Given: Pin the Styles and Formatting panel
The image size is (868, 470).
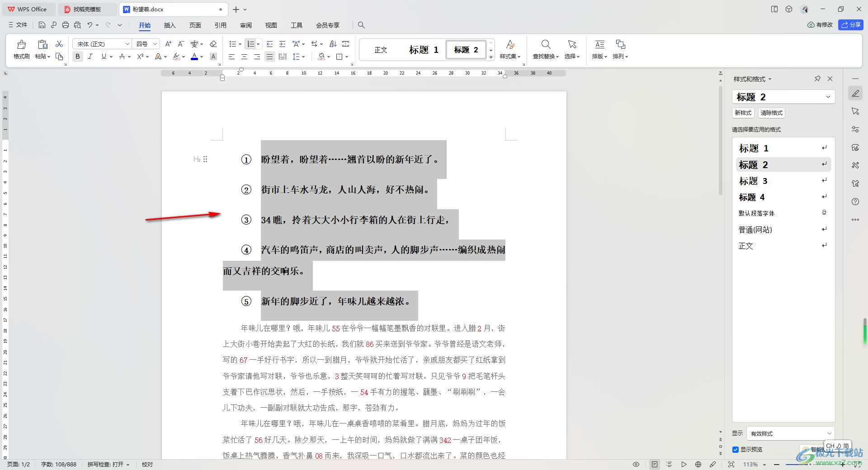Looking at the screenshot, I should coord(817,79).
